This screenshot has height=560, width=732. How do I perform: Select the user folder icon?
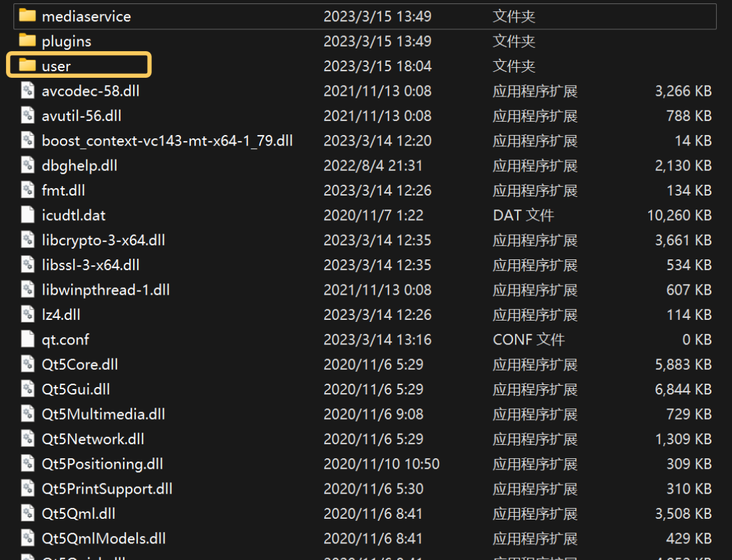coord(27,65)
